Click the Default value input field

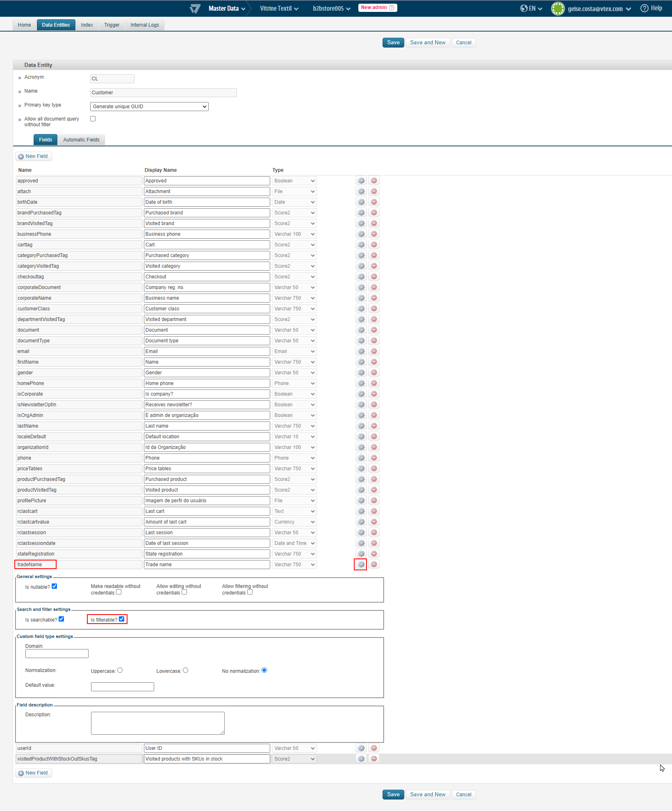pyautogui.click(x=123, y=687)
